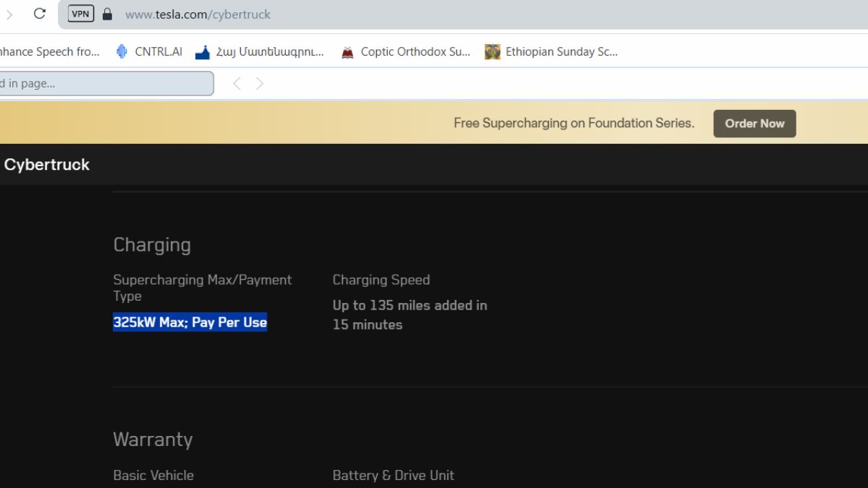Click the Battery & Drive Unit label
The height and width of the screenshot is (488, 868).
pos(393,476)
